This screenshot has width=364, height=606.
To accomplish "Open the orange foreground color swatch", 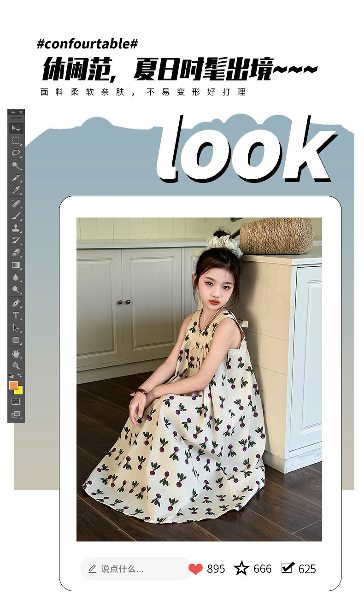I will click(13, 384).
